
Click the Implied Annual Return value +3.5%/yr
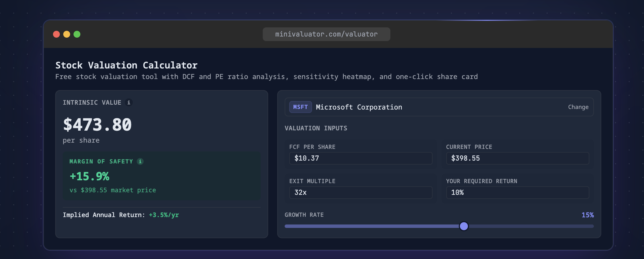(x=164, y=215)
